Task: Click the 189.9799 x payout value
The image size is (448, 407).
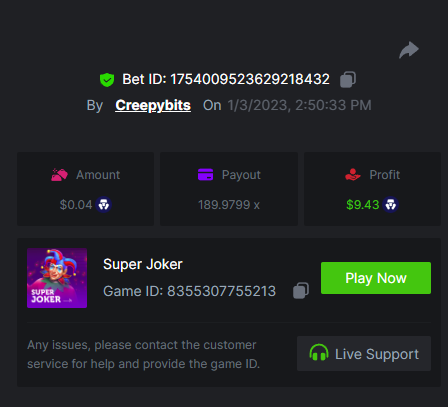Action: [x=229, y=205]
